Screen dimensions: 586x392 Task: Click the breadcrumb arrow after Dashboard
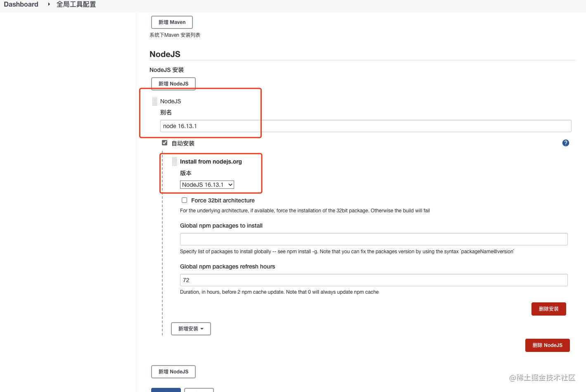tap(49, 5)
